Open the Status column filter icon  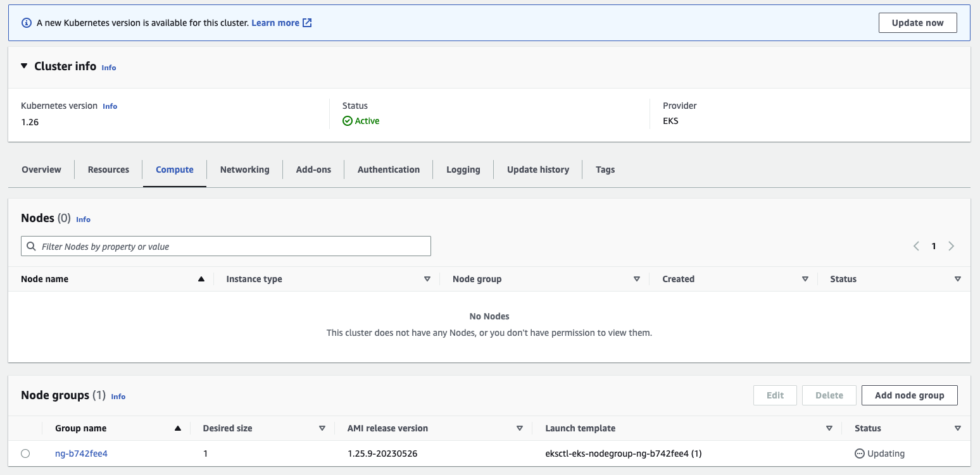coord(958,279)
